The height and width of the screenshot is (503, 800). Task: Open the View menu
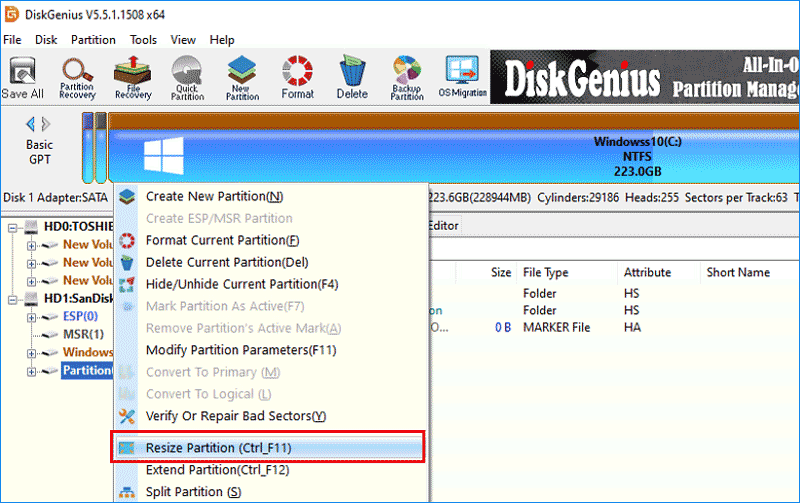[183, 40]
